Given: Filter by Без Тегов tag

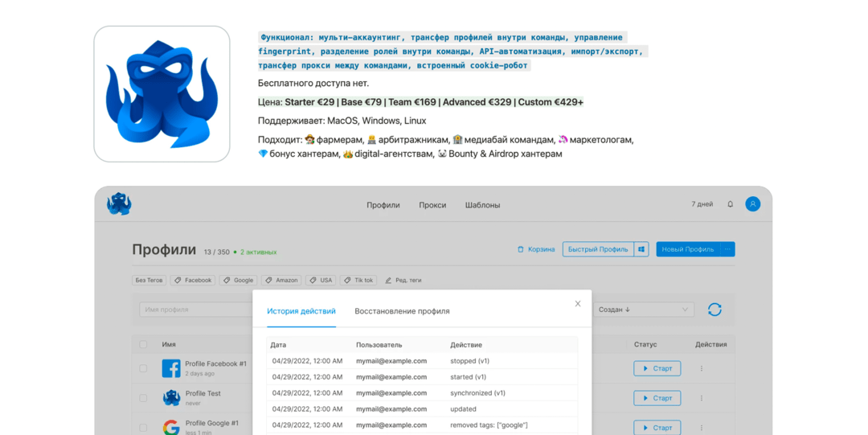Looking at the screenshot, I should 149,281.
